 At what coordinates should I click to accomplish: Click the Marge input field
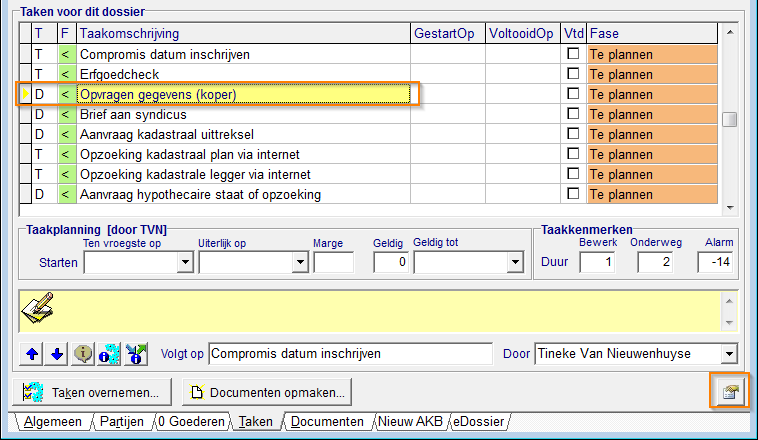334,263
